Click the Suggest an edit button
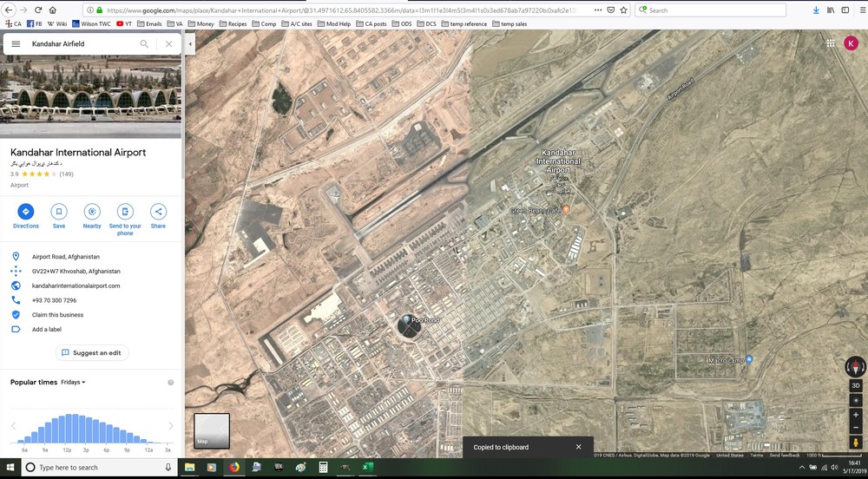868x479 pixels. pyautogui.click(x=92, y=353)
